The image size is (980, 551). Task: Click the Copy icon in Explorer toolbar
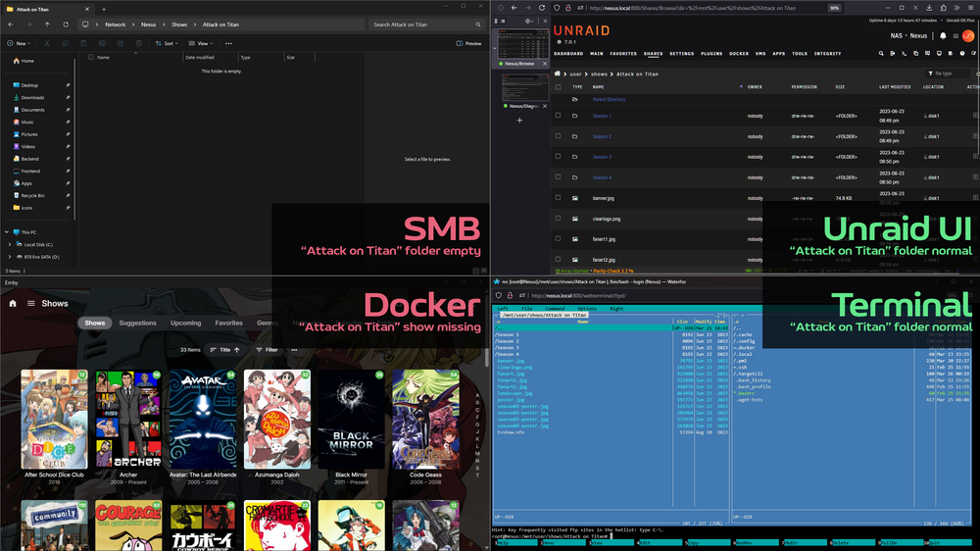[65, 43]
